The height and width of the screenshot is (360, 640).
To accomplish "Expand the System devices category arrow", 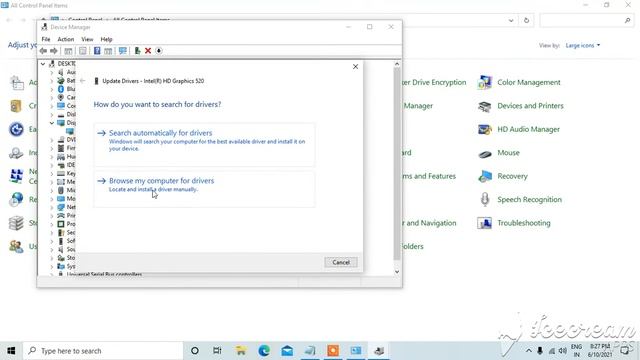I will [51, 266].
